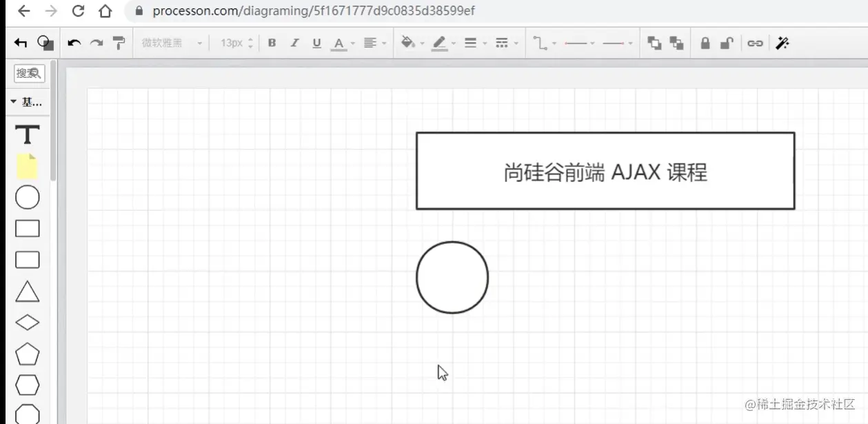
Task: Select the 尚硅谷前端 AJAX 课程 rectangle on canvas
Action: click(x=605, y=171)
